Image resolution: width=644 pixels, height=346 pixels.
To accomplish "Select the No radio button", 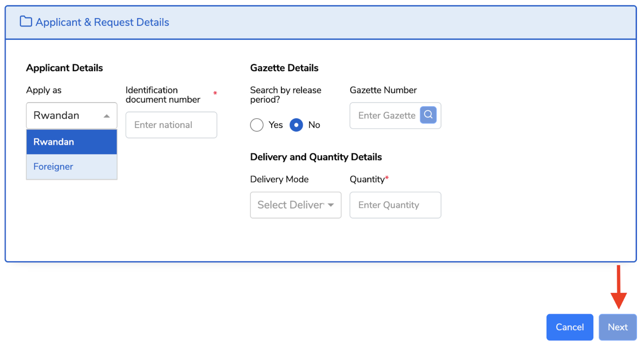I will pos(296,125).
